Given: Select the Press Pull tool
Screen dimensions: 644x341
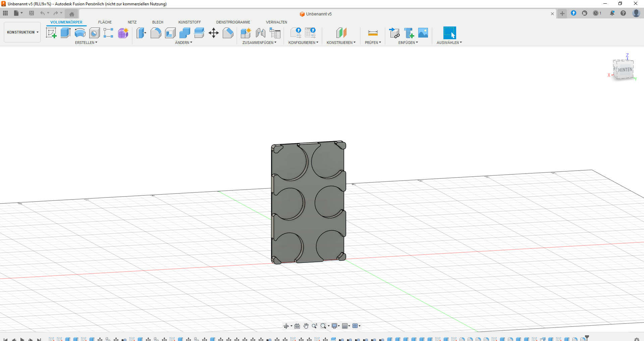Looking at the screenshot, I should (x=141, y=33).
